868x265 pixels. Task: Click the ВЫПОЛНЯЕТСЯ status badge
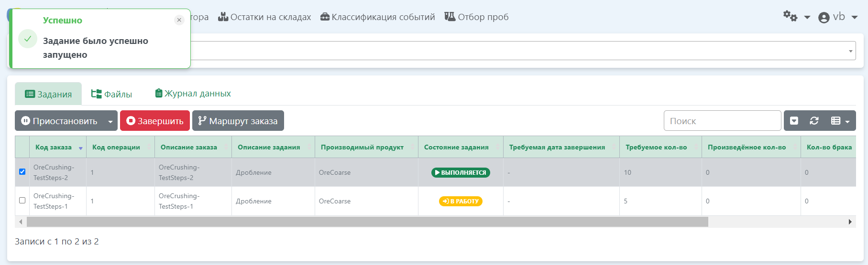click(x=461, y=172)
